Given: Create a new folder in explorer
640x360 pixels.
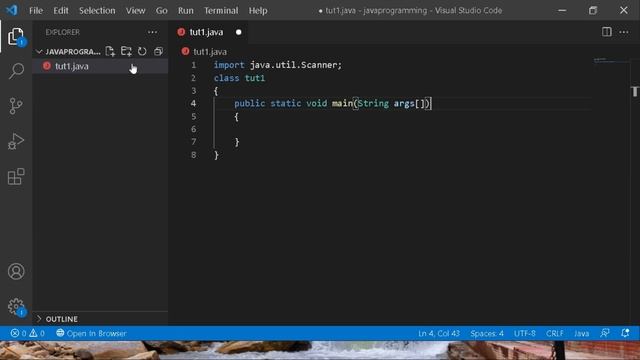Looking at the screenshot, I should pos(126,51).
